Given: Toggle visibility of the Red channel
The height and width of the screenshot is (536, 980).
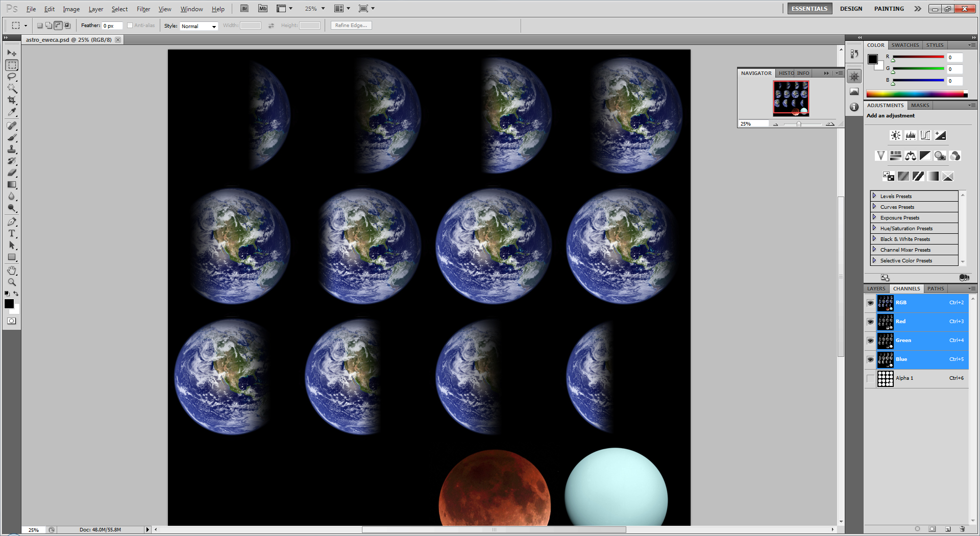Looking at the screenshot, I should 870,322.
